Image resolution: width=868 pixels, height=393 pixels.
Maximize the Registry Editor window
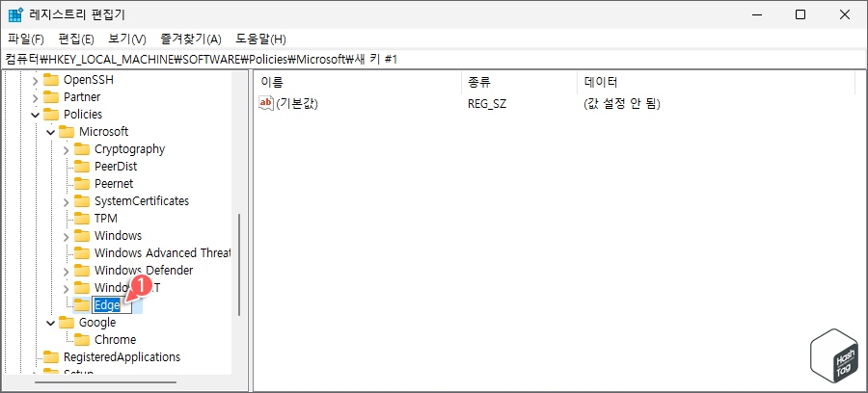pyautogui.click(x=800, y=14)
